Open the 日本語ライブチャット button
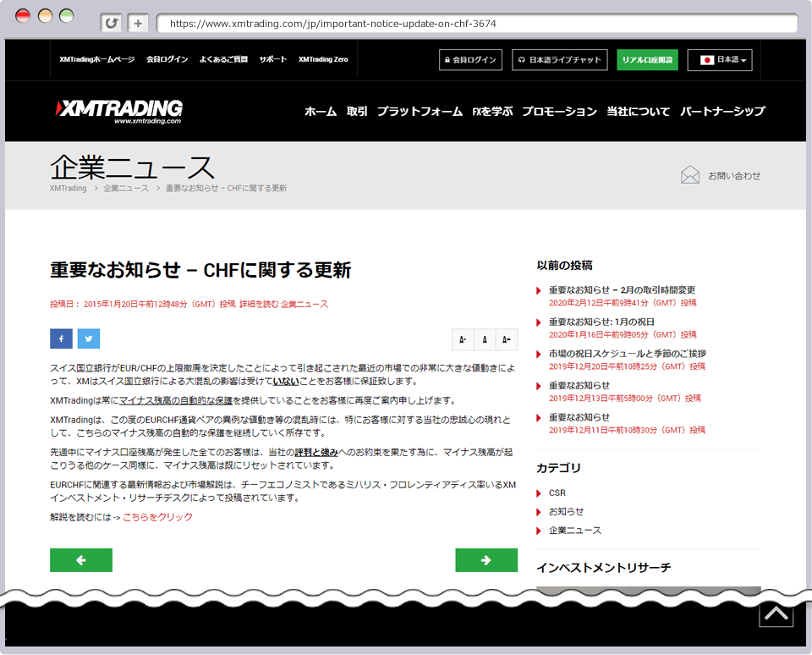812x655 pixels. click(x=560, y=60)
